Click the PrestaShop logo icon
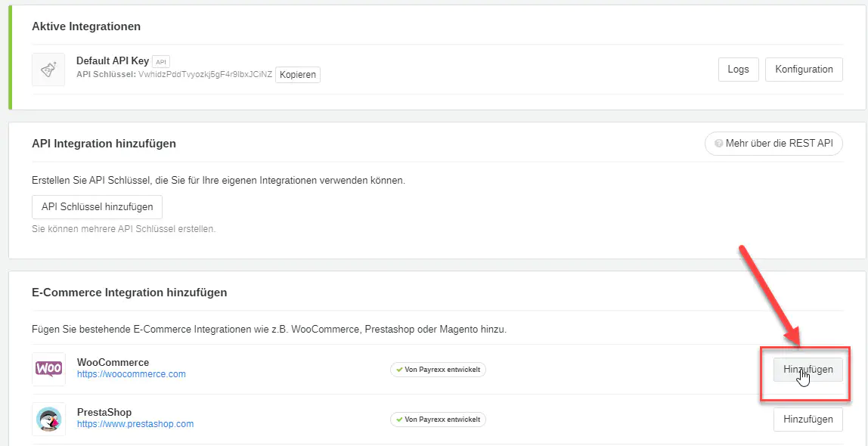Image resolution: width=868 pixels, height=446 pixels. click(48, 419)
